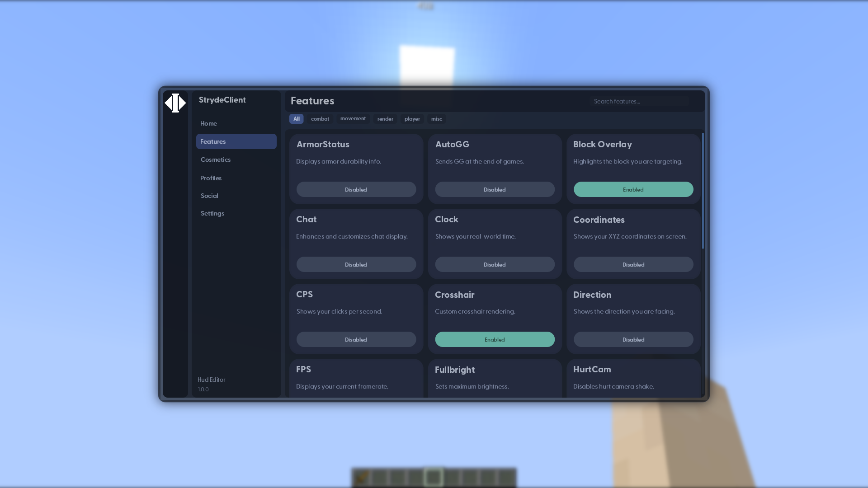Open the Home page

coord(208,123)
